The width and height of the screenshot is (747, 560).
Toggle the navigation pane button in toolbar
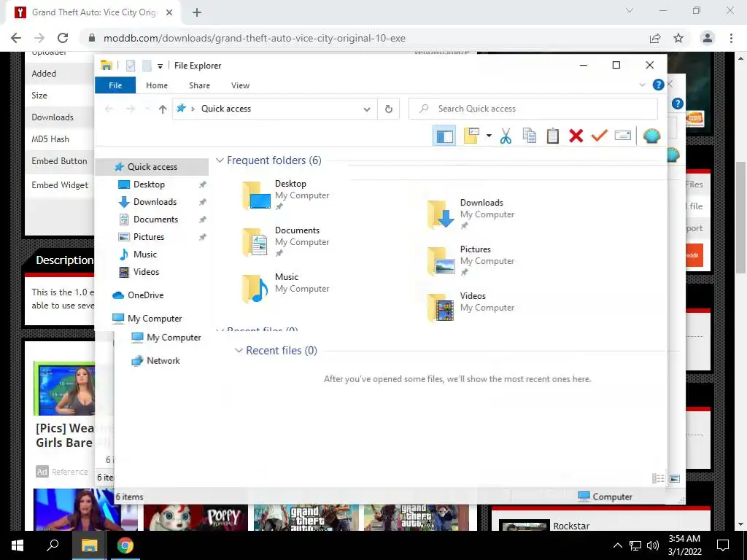[444, 136]
